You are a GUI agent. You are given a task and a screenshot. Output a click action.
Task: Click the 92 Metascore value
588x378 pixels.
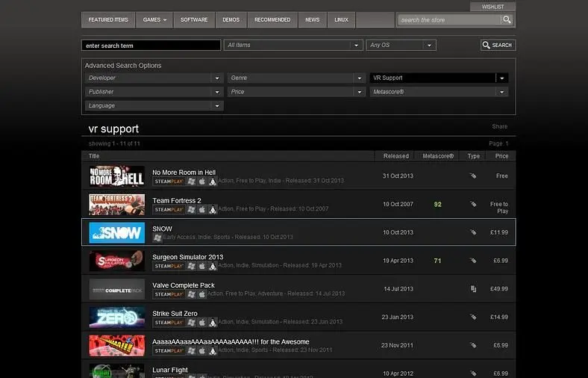click(437, 204)
